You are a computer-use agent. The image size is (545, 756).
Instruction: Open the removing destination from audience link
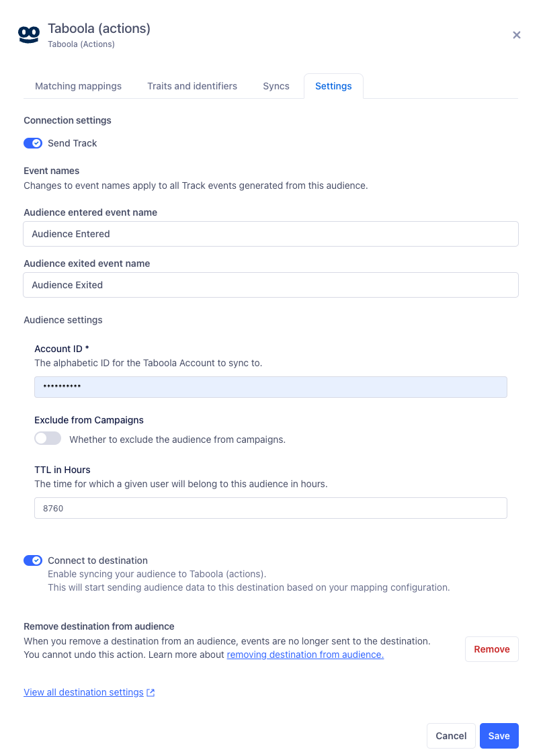[304, 655]
